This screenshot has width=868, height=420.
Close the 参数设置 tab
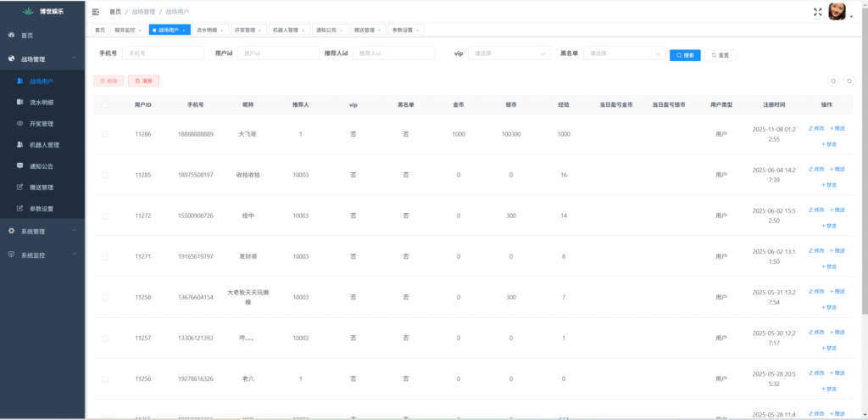coord(417,31)
